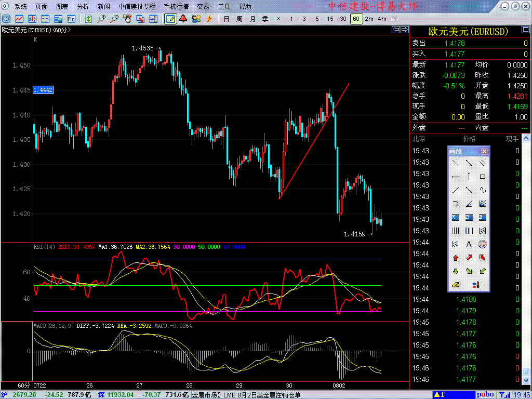Screen dimensions: 532x399
Task: Select the horizontal line drawing tool
Action: pos(456,177)
